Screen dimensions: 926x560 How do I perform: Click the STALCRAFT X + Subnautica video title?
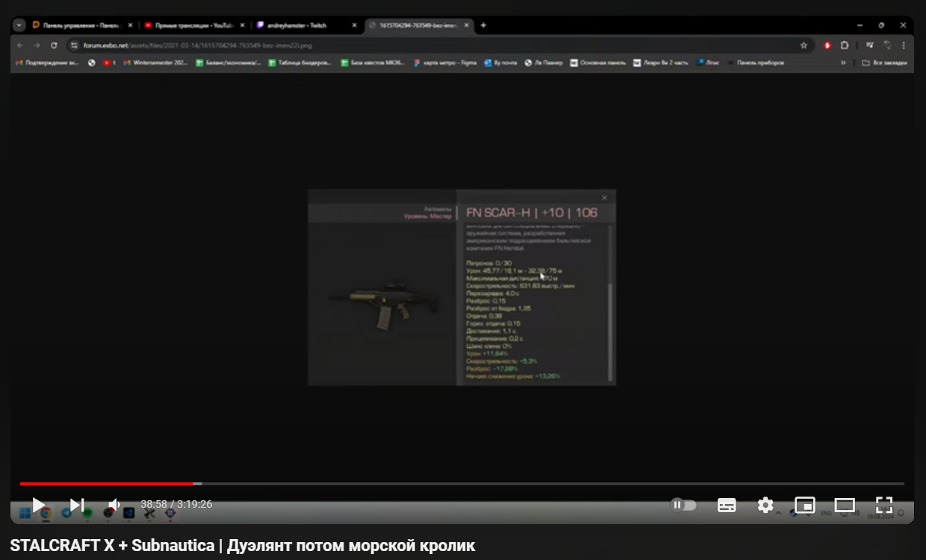(x=243, y=546)
